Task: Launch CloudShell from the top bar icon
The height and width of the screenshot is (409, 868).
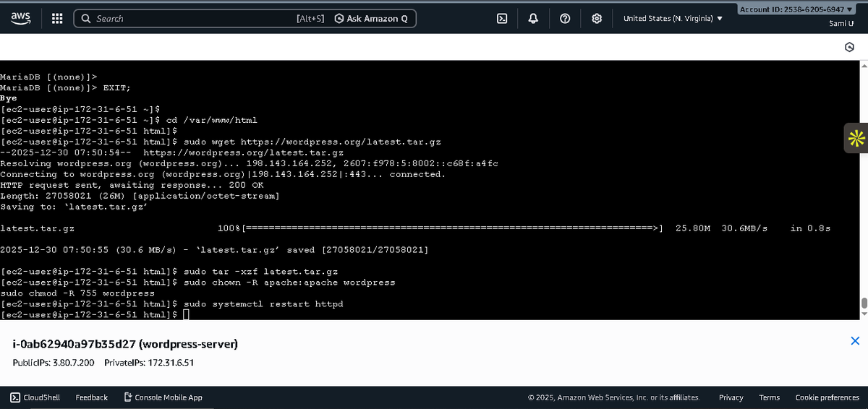Action: click(x=502, y=19)
